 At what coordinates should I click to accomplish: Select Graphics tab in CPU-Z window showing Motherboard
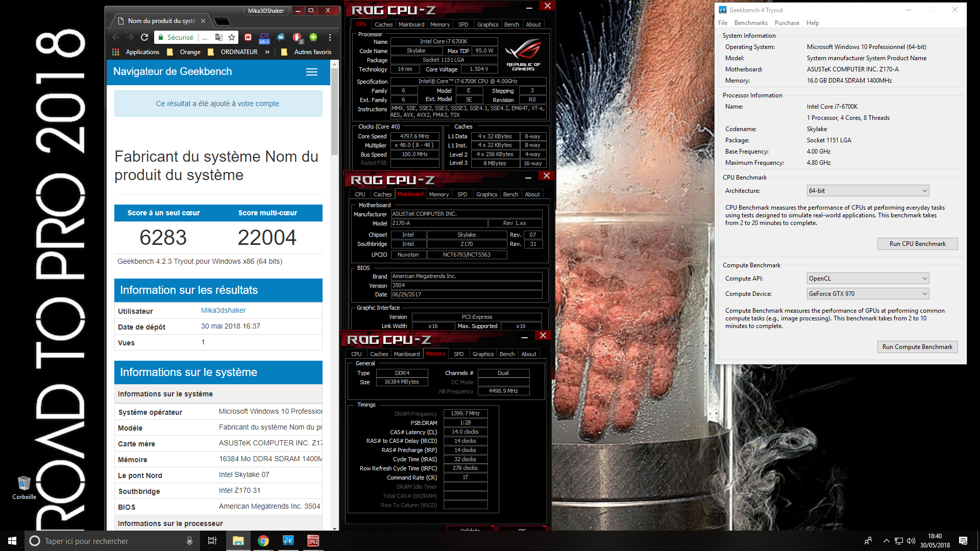[486, 194]
